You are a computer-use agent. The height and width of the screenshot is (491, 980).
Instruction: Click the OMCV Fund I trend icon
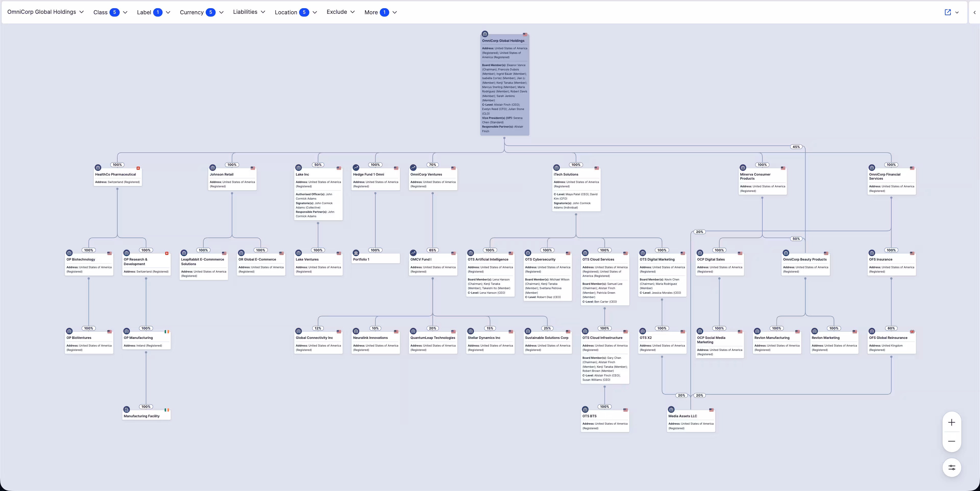pos(413,253)
